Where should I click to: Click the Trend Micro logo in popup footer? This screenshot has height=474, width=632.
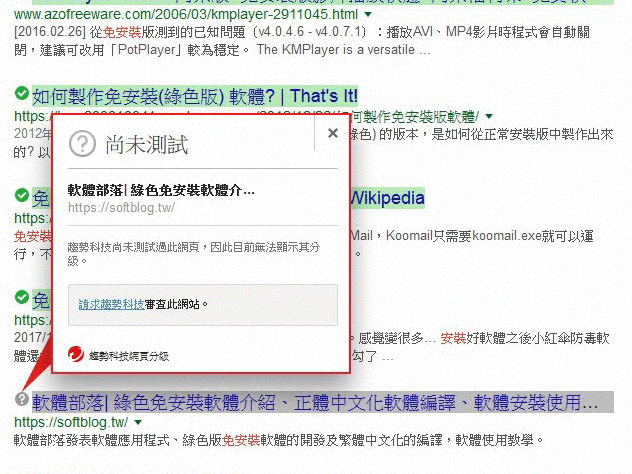click(75, 354)
